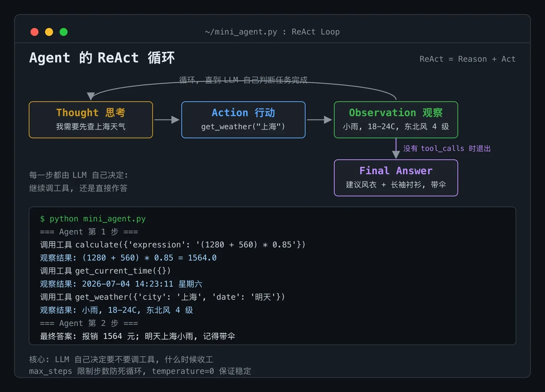Select the "Final Answer" box title
Screen dimensions: 545x392
point(396,171)
